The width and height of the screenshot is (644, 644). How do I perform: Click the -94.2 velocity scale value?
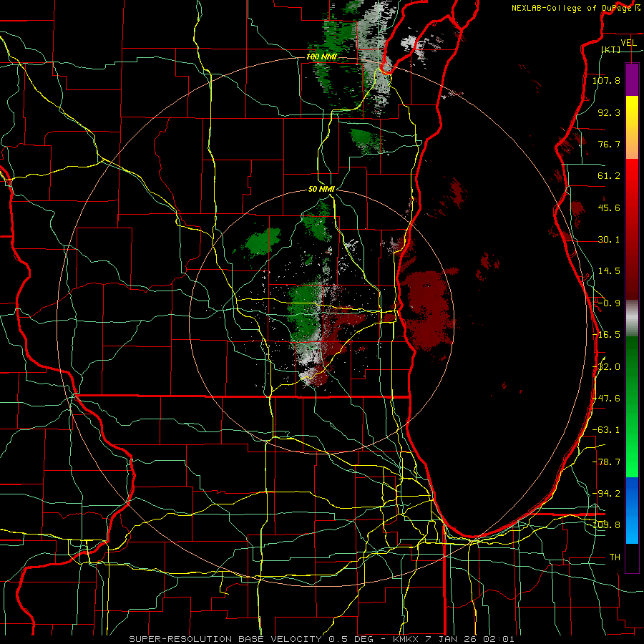606,493
